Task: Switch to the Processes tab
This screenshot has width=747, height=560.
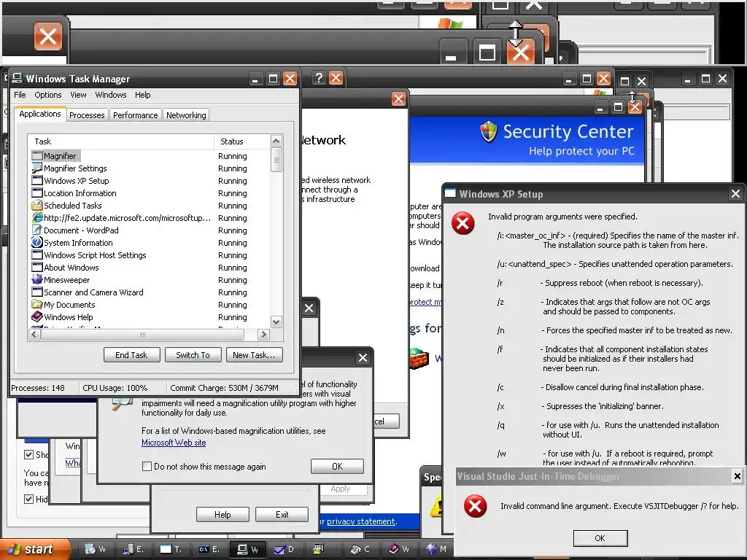Action: coord(87,114)
